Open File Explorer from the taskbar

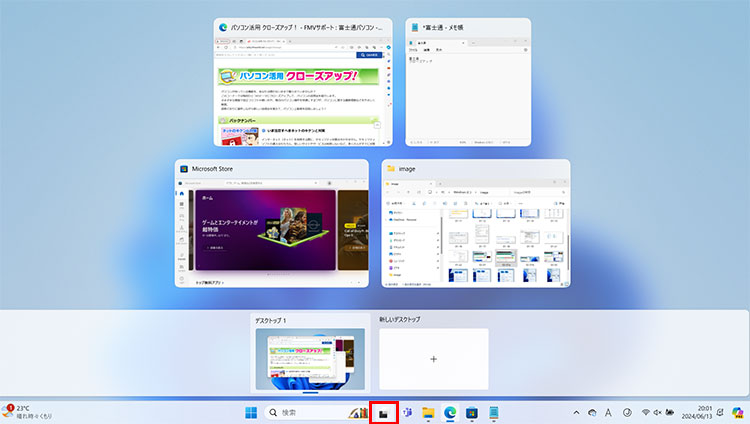click(428, 412)
